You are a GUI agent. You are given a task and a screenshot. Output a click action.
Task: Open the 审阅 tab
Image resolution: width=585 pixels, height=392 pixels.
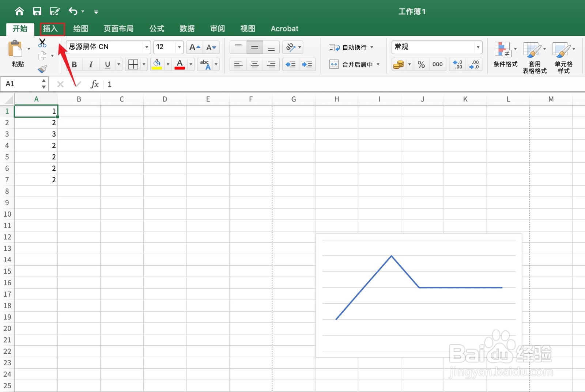218,28
